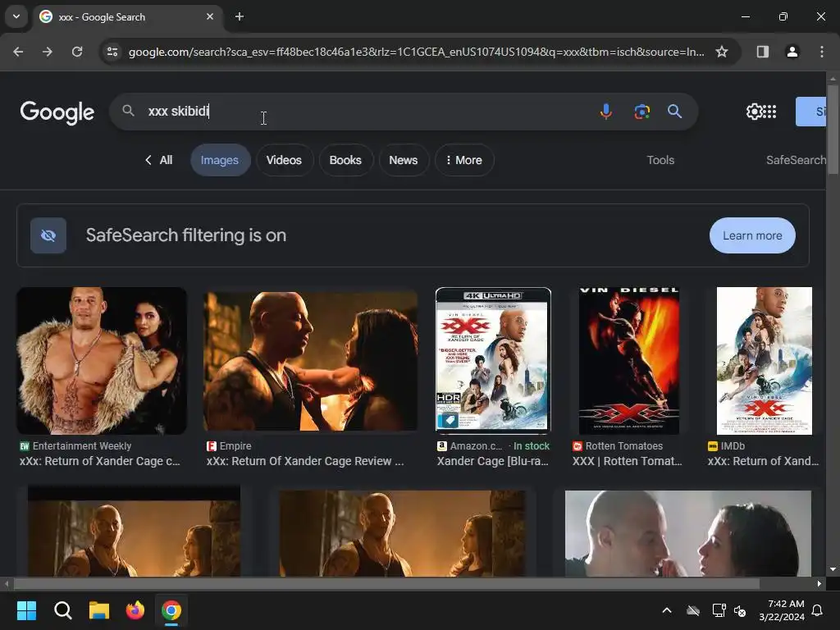The height and width of the screenshot is (630, 840).
Task: Open a new browser tab
Action: coord(240,16)
